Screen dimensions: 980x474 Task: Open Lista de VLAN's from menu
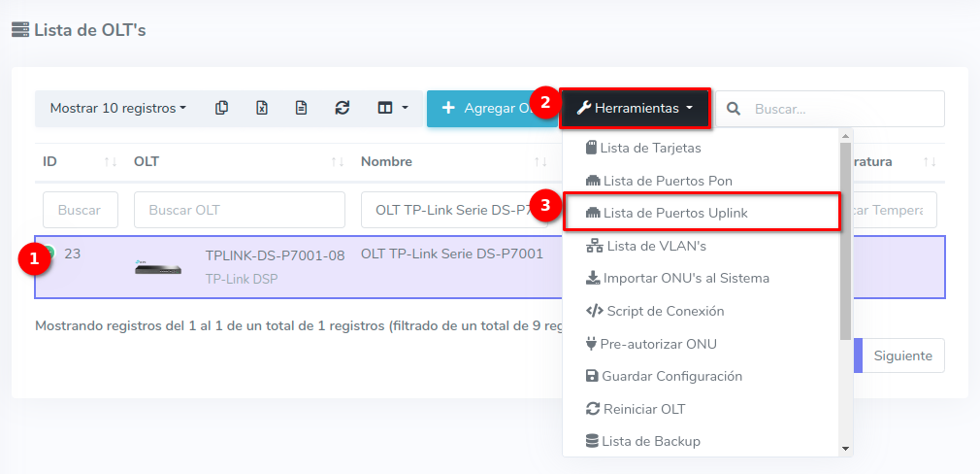(656, 246)
